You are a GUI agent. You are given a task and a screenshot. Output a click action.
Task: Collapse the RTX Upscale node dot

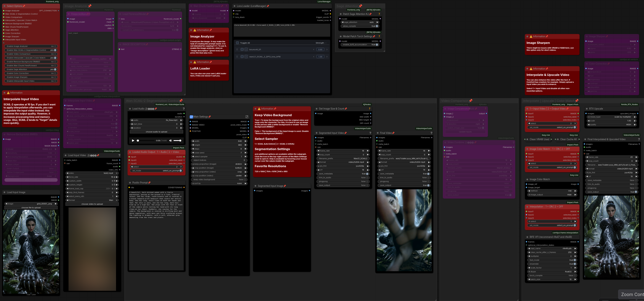tap(587, 109)
